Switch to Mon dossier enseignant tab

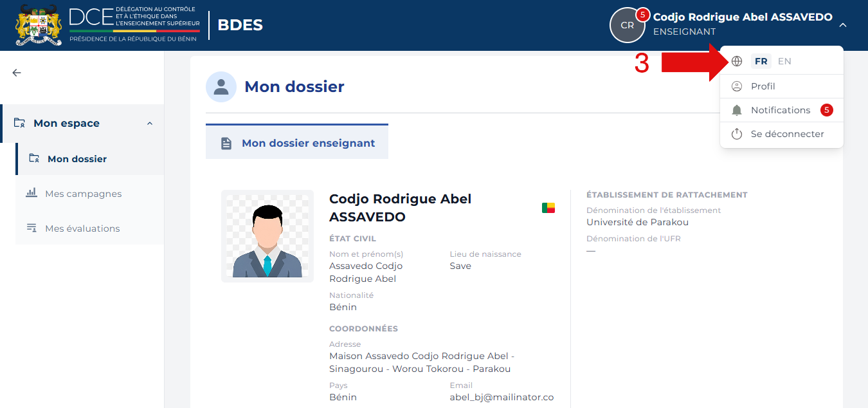click(297, 142)
